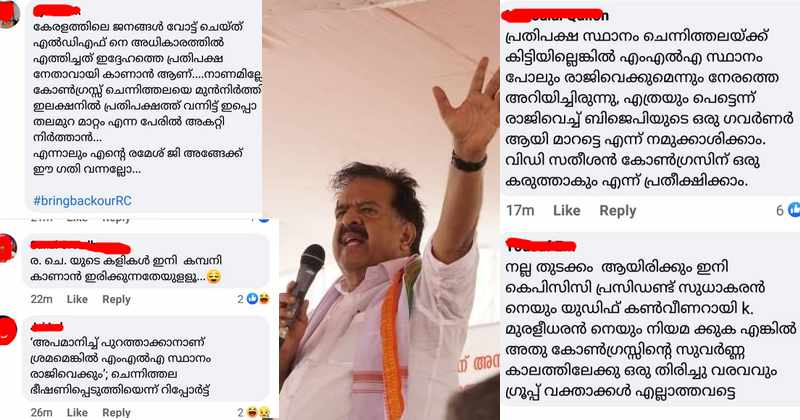
Task: Like the comment posted 17m ago
Action: [x=567, y=210]
